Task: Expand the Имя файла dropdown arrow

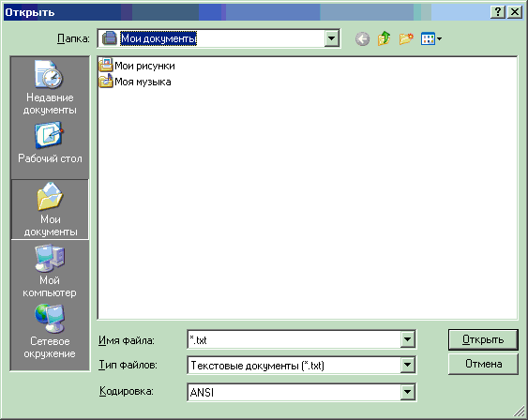Action: coord(407,339)
